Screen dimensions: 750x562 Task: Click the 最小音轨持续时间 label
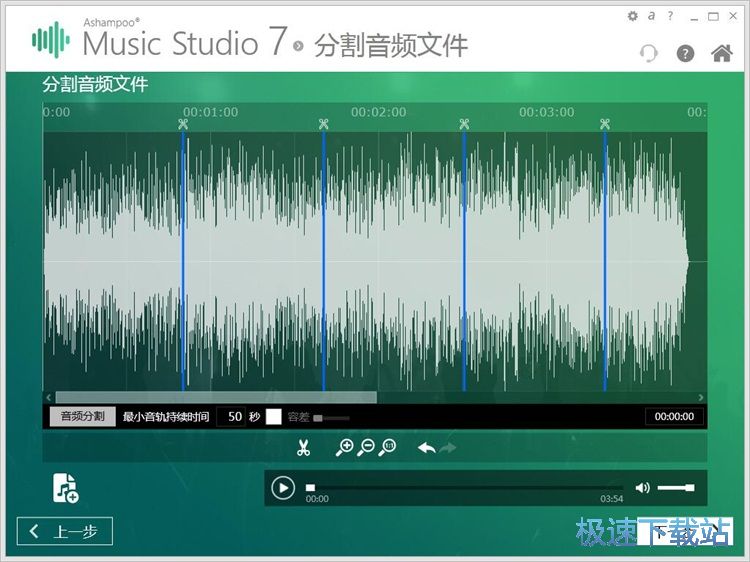(x=165, y=417)
